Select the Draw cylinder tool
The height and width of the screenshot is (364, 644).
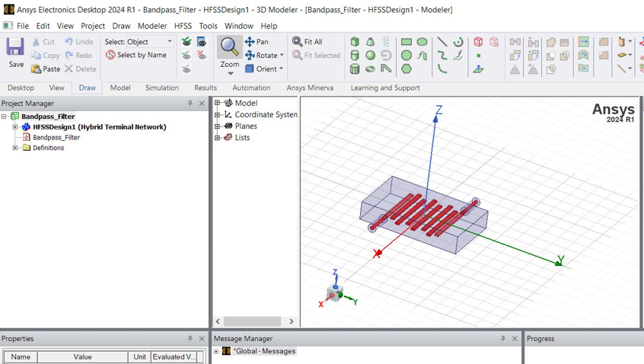click(355, 56)
